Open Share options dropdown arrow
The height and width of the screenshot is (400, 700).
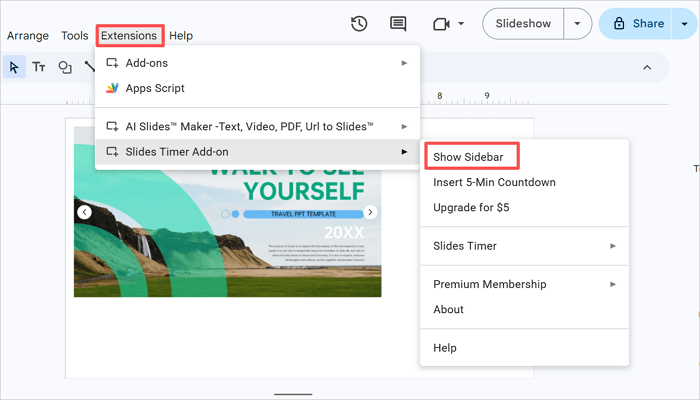coord(684,24)
